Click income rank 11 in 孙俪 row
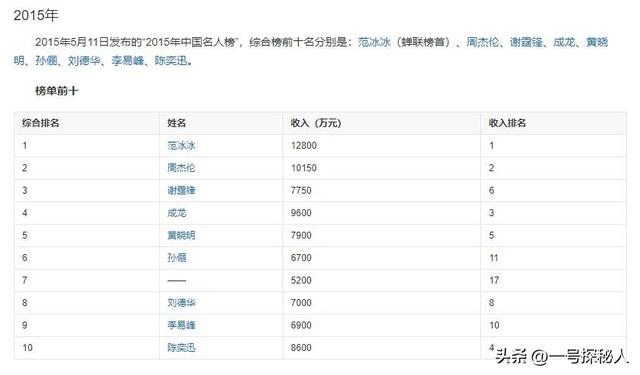The height and width of the screenshot is (375, 640). 494,258
